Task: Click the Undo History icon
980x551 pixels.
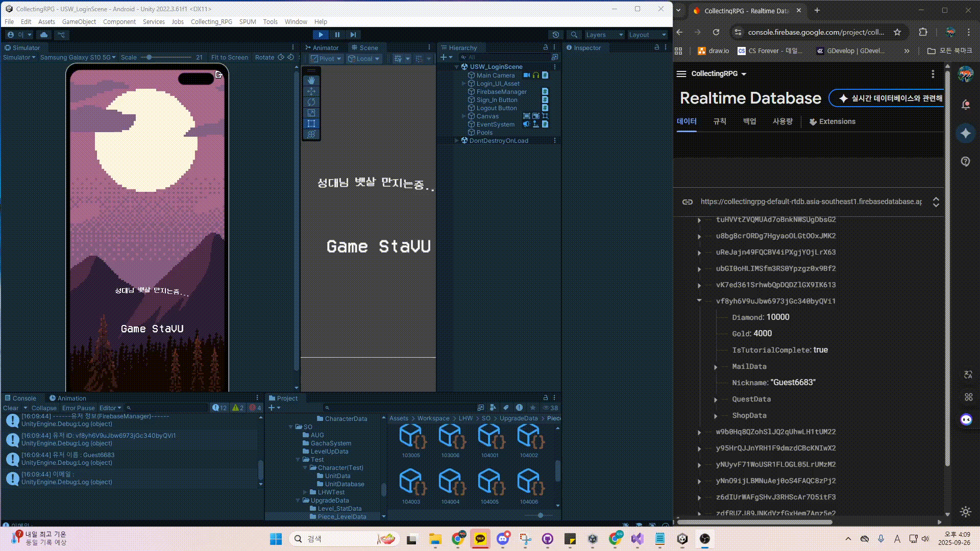Action: point(556,35)
